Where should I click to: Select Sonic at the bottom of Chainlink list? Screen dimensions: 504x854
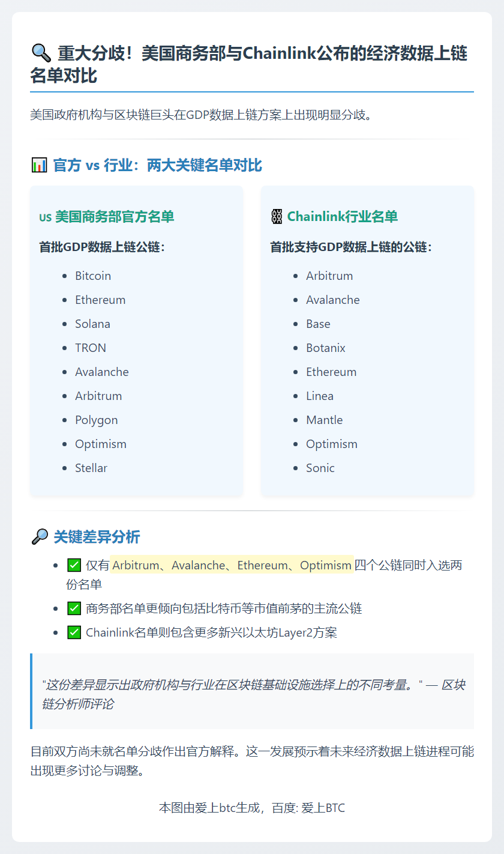point(320,468)
